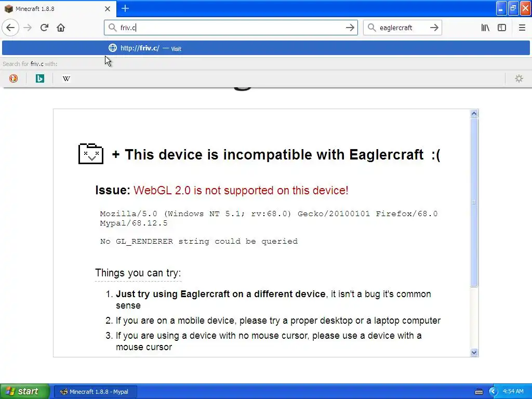Click the go arrow in address bar
This screenshot has width=532, height=399.
(350, 28)
